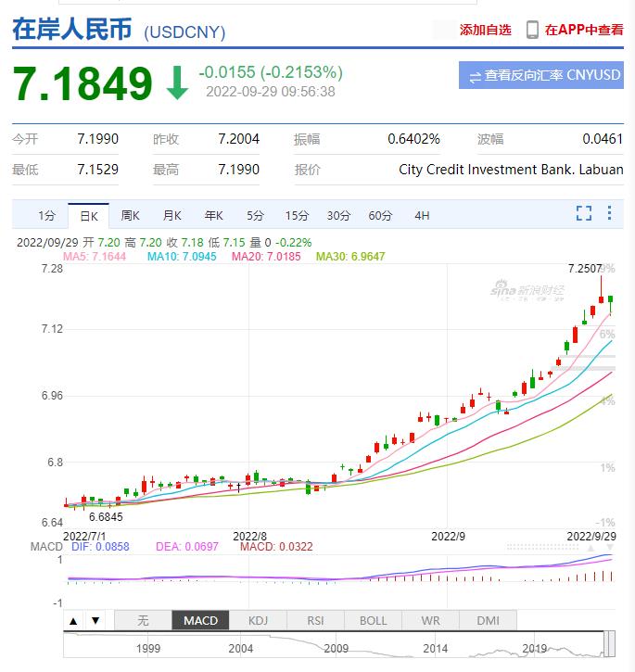Click the up arrow indicator button
The image size is (635, 672).
(x=74, y=620)
